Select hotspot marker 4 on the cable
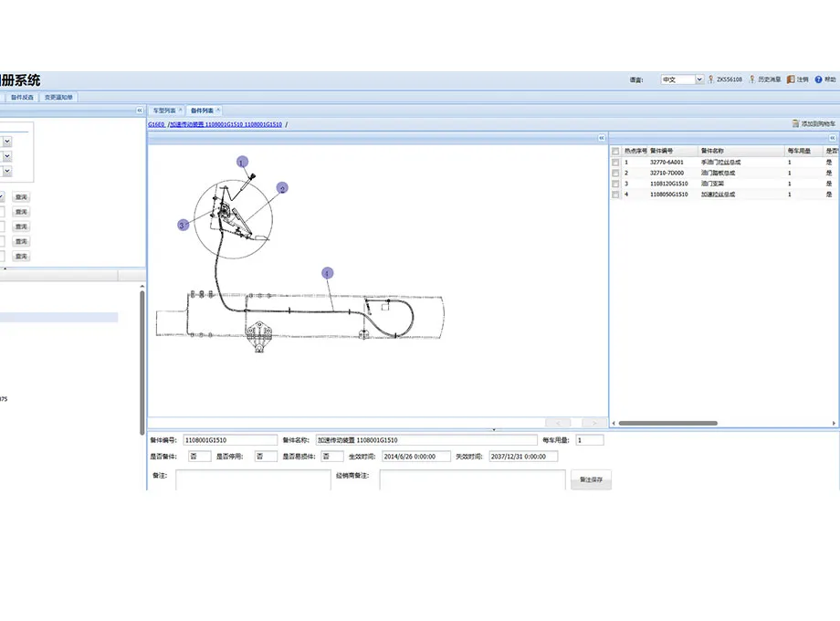Viewport: 840px width, 621px height. (x=327, y=272)
